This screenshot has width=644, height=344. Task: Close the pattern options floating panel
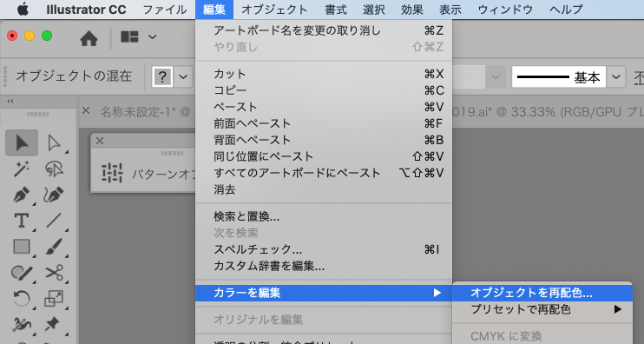click(x=100, y=142)
